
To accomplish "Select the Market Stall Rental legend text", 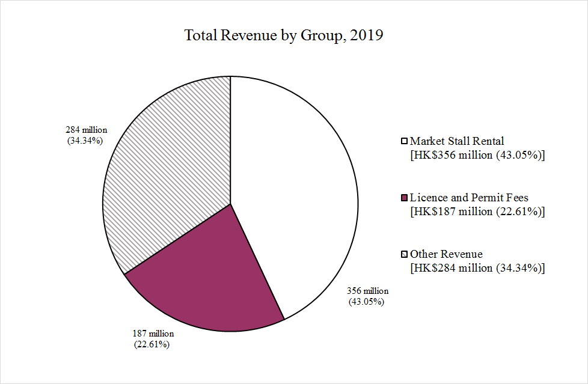I will click(x=456, y=141).
